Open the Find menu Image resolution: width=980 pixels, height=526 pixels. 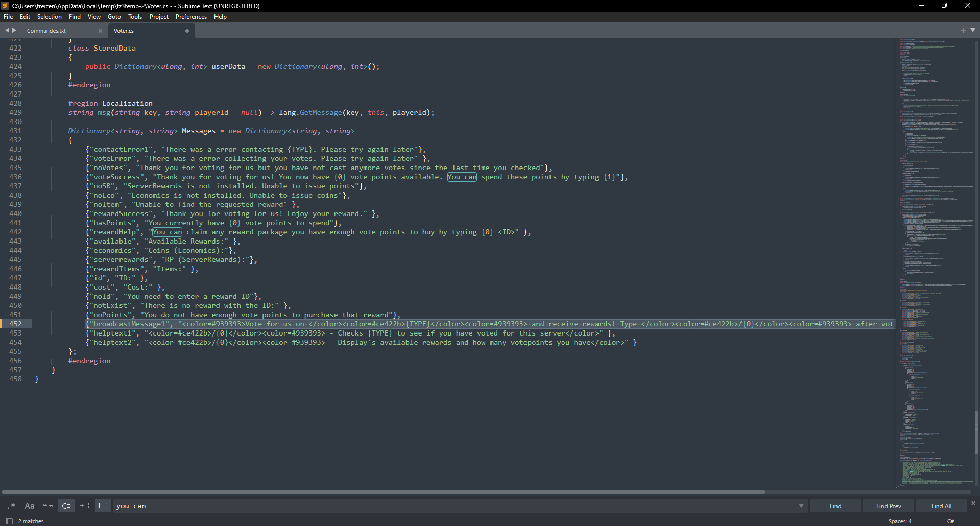click(75, 17)
